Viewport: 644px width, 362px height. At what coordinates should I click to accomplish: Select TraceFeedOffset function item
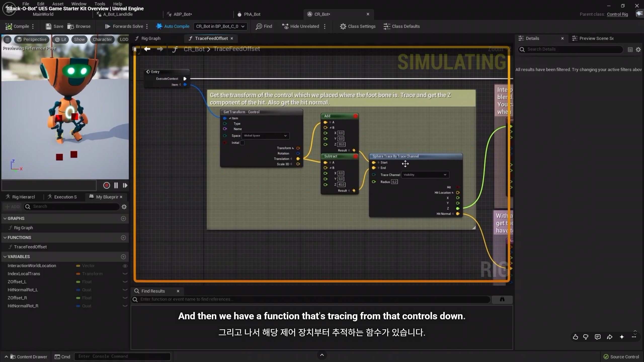click(30, 247)
